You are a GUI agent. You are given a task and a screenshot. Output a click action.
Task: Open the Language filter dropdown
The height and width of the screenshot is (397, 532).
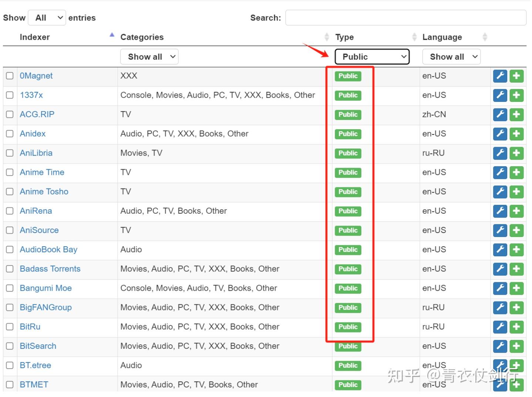[x=451, y=57]
